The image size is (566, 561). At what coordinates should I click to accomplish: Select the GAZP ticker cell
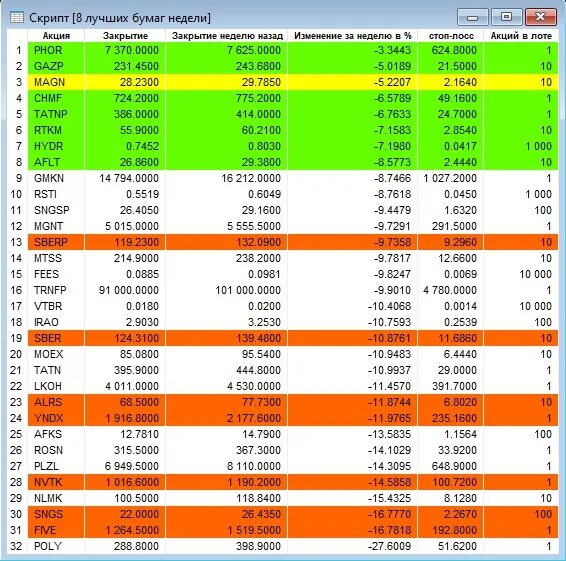pyautogui.click(x=56, y=66)
